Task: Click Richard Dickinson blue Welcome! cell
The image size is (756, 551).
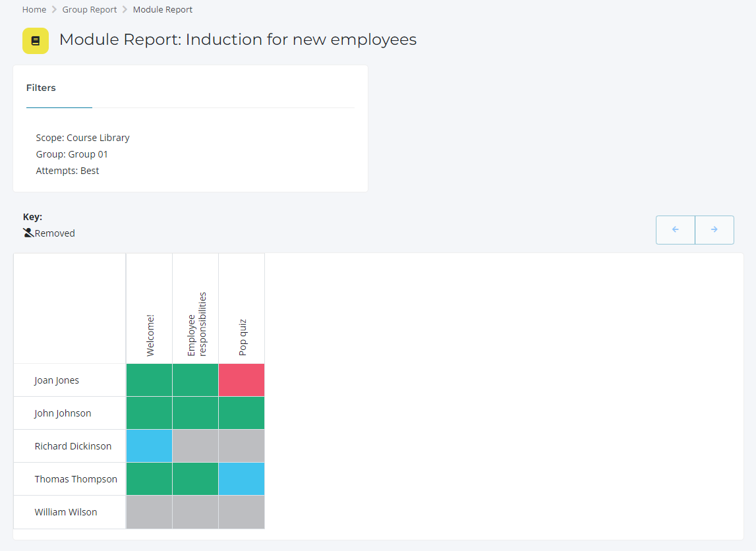Action: [150, 446]
